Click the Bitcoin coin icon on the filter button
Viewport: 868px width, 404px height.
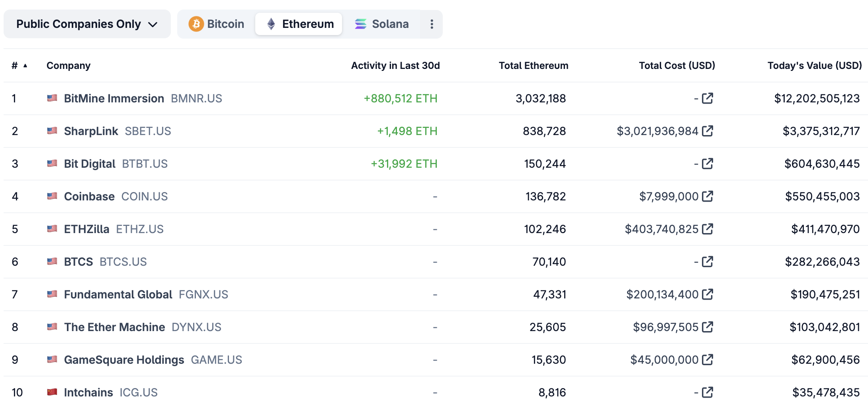(x=196, y=24)
